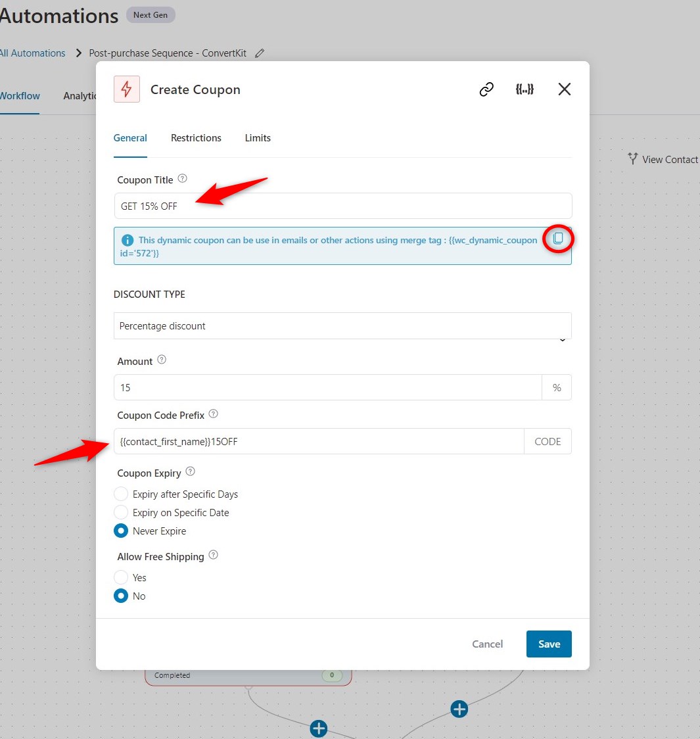This screenshot has height=739, width=700.
Task: Go back via the All Automations breadcrumb
Action: [33, 53]
